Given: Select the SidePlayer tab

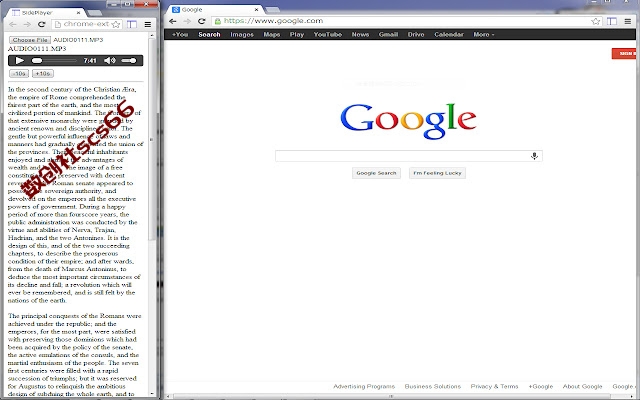Looking at the screenshot, I should point(44,13).
